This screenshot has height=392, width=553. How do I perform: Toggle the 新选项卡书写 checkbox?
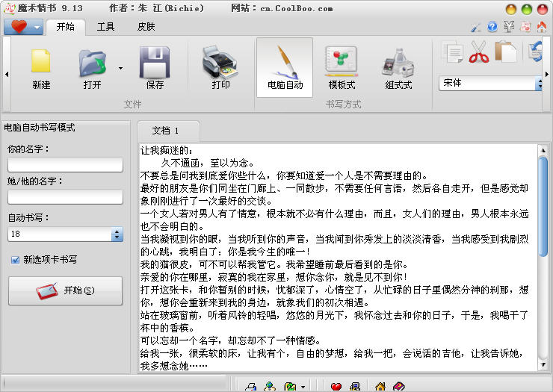[x=15, y=260]
